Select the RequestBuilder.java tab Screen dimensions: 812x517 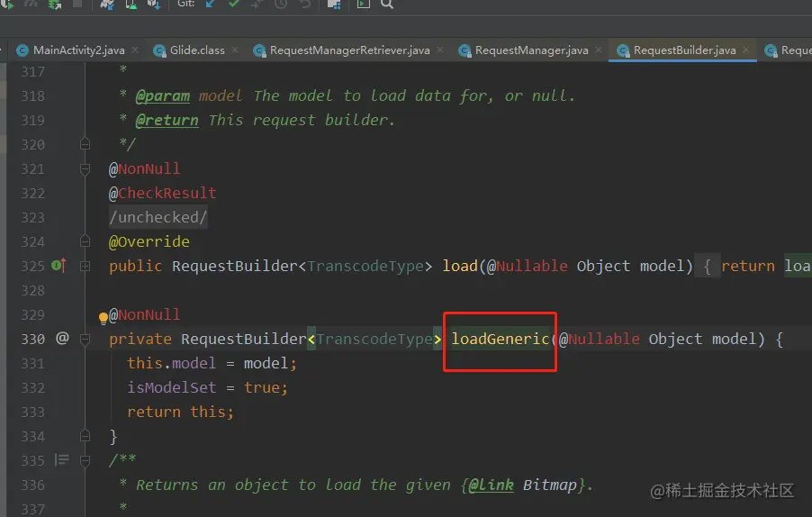(x=684, y=50)
